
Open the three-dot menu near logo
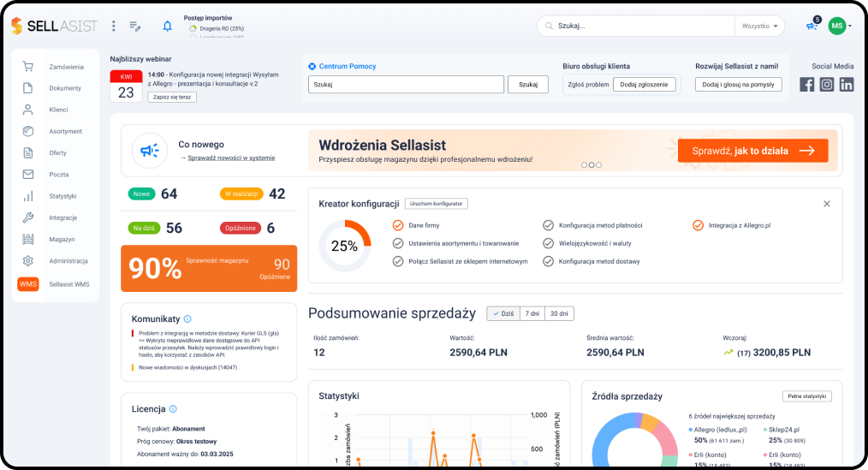pos(114,26)
